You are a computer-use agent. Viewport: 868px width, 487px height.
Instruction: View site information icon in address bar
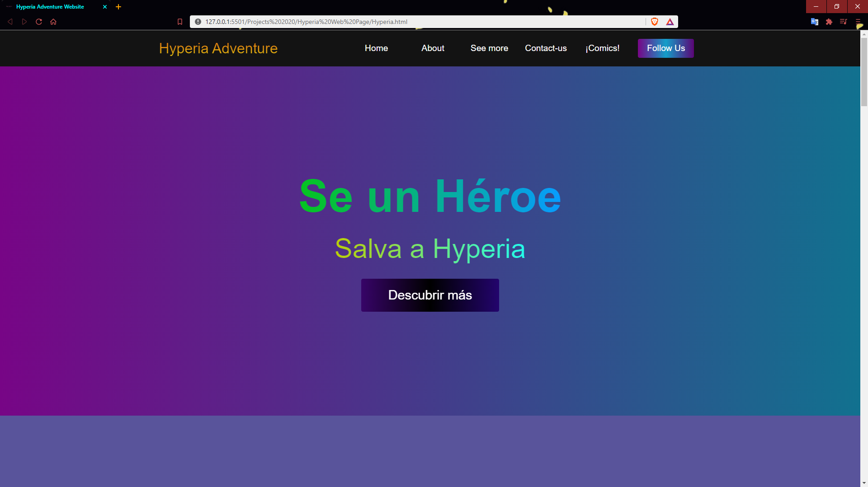(198, 22)
